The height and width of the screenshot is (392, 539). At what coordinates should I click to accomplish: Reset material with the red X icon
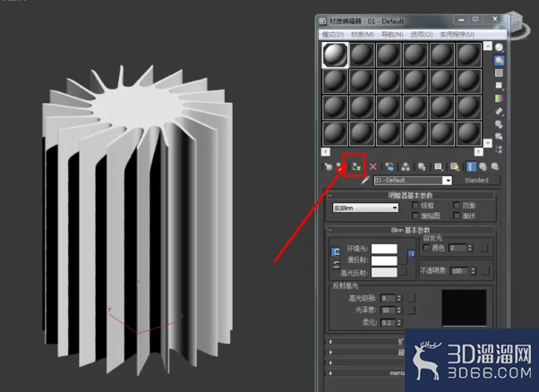click(x=373, y=167)
